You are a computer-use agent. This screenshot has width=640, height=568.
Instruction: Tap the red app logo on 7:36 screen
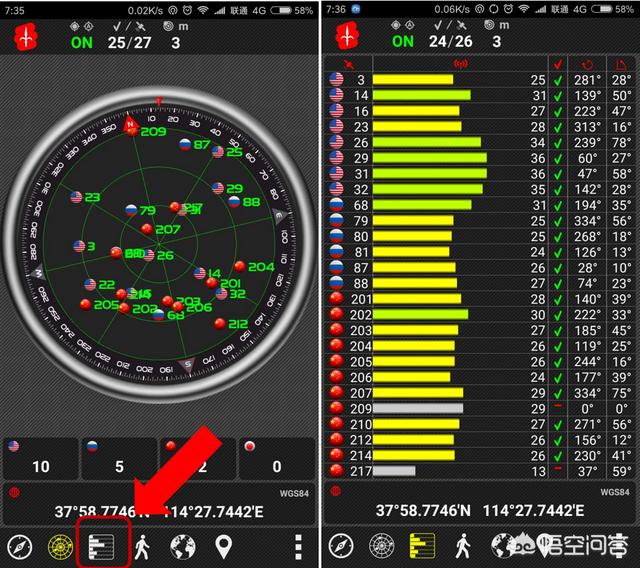(x=347, y=36)
